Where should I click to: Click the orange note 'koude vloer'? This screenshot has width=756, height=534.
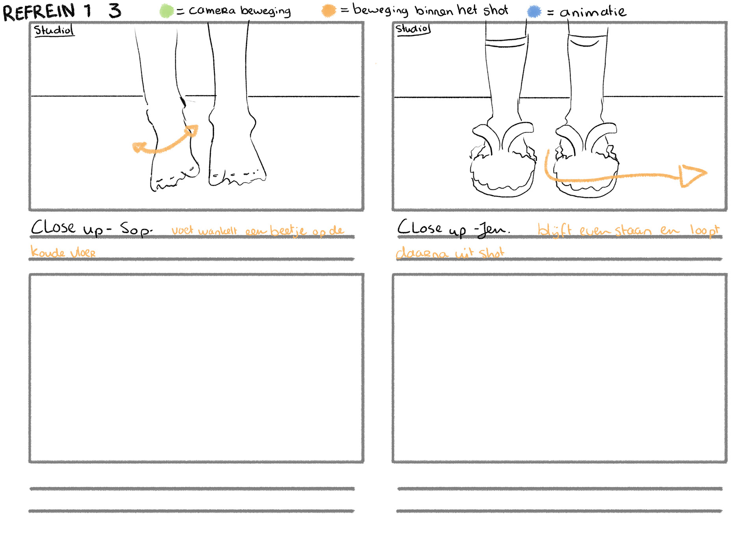tap(63, 252)
